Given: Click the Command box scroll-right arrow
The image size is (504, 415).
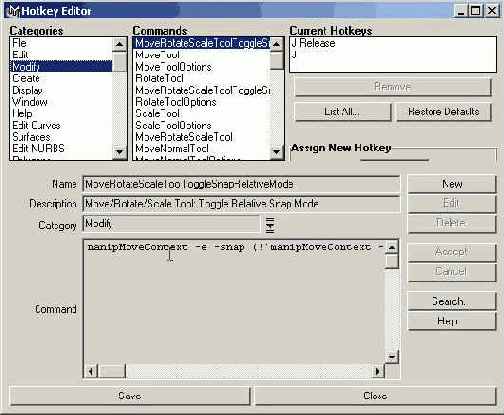Looking at the screenshot, I should [x=378, y=371].
